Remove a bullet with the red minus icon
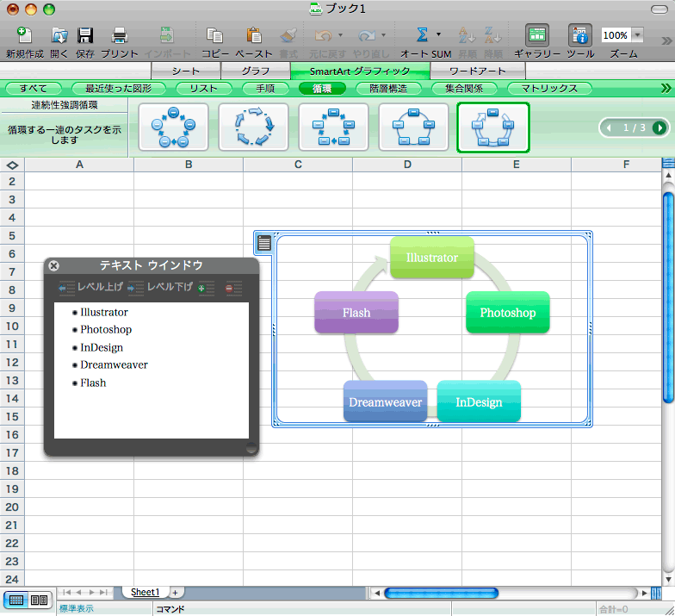The height and width of the screenshot is (616, 675). coord(234,288)
